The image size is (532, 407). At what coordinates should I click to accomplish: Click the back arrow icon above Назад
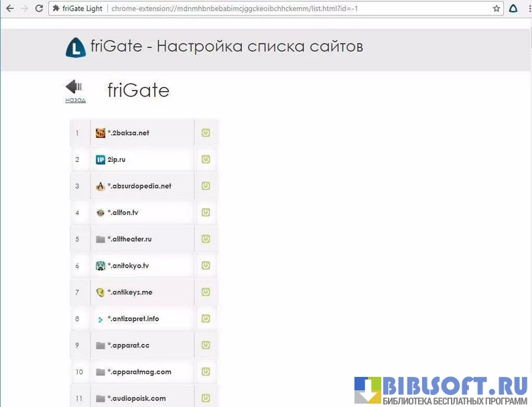[74, 87]
